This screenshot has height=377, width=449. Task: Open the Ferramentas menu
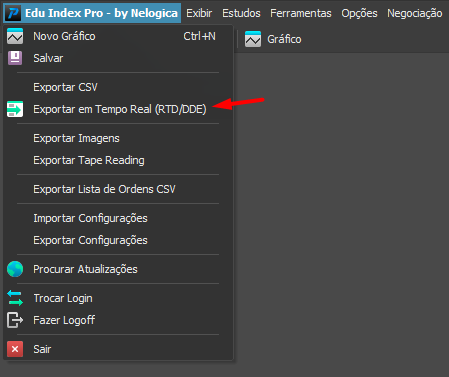tap(301, 13)
